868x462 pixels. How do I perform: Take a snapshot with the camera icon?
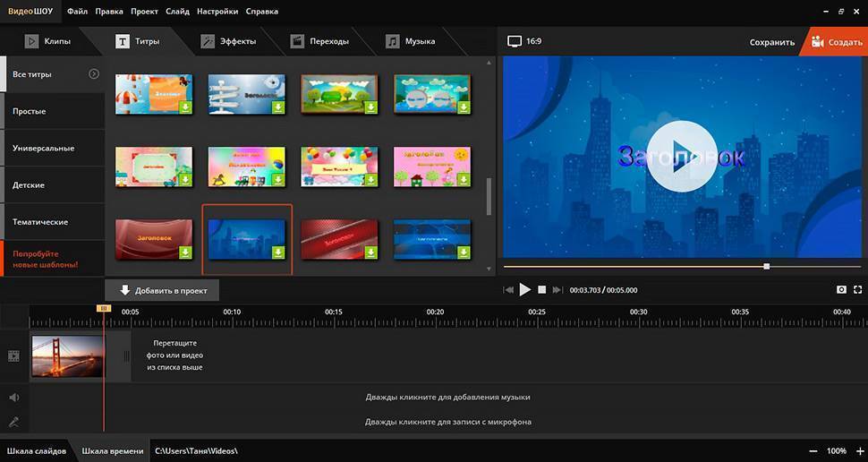[841, 290]
